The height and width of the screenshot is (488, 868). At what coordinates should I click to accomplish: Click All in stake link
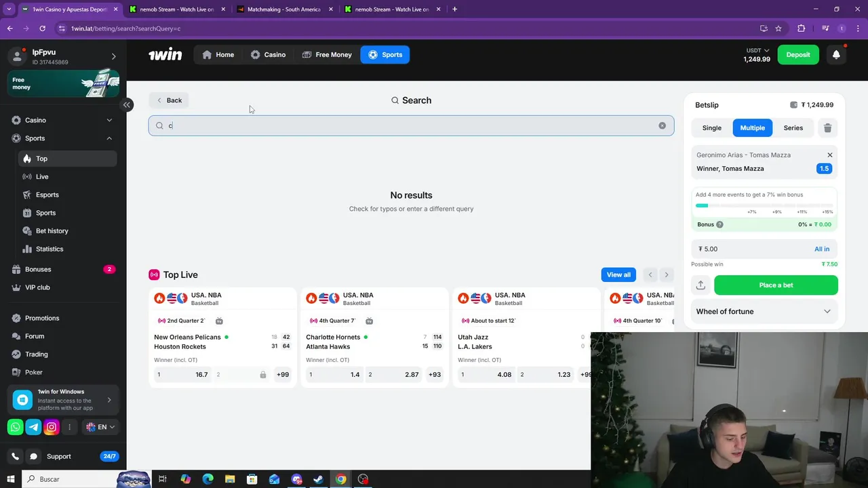(821, 249)
